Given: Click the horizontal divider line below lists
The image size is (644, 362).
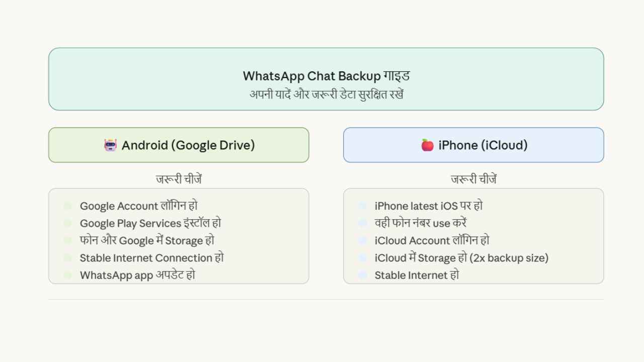Looking at the screenshot, I should (x=326, y=300).
